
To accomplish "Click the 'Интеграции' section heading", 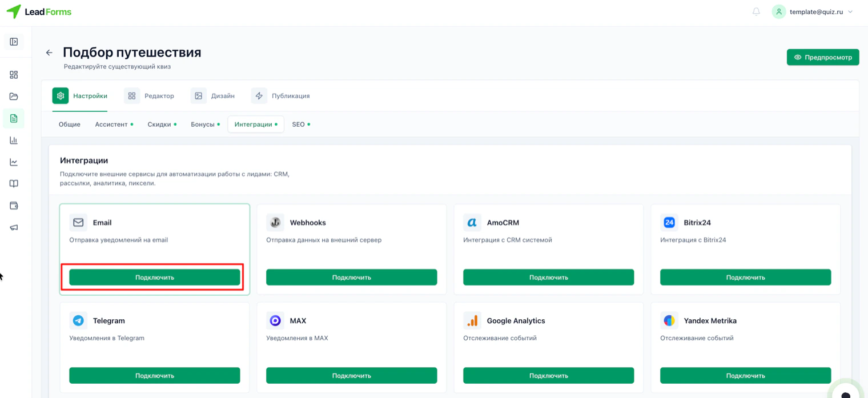I will click(84, 160).
